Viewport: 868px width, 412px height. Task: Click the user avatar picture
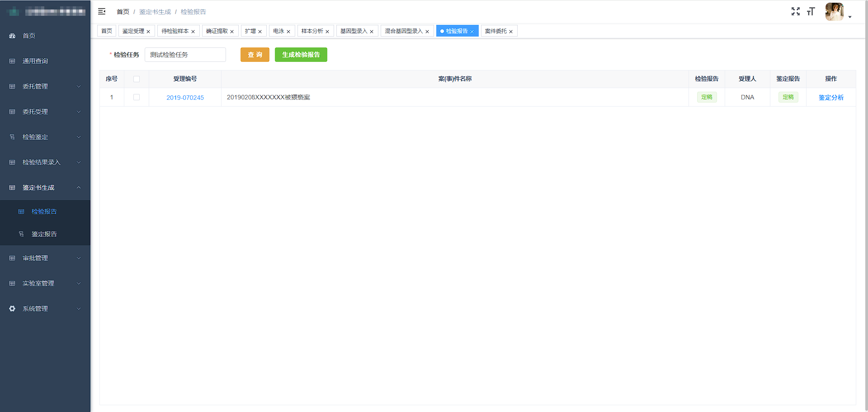coord(834,12)
